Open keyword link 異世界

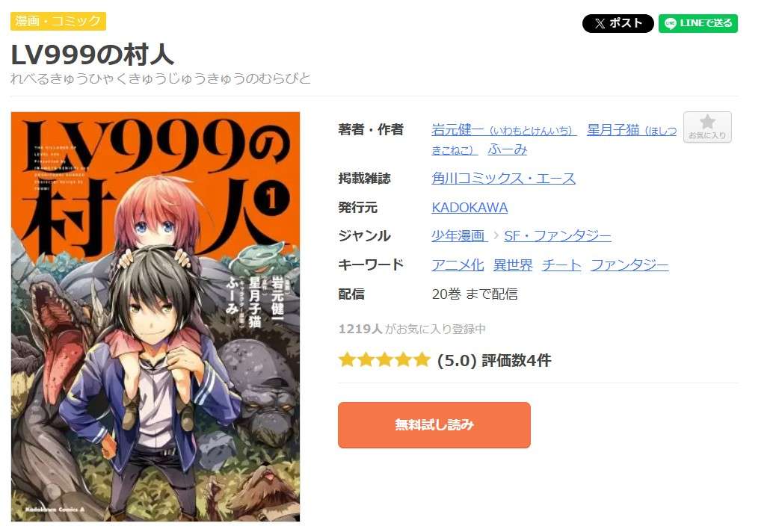(513, 265)
